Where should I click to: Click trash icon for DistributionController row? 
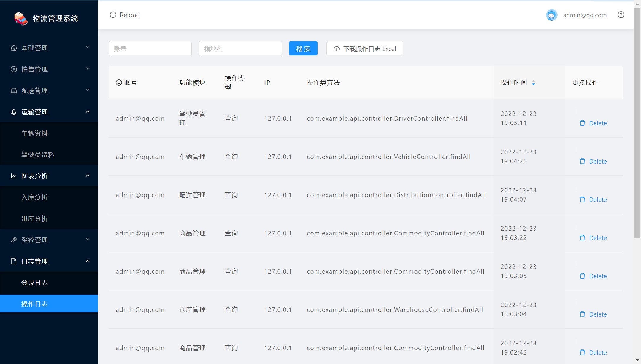583,199
